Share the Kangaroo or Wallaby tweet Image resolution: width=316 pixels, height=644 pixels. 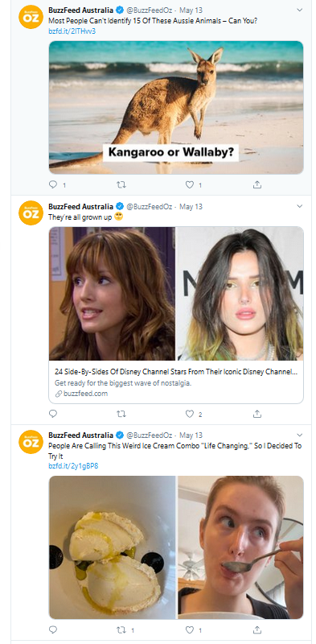pos(257,185)
